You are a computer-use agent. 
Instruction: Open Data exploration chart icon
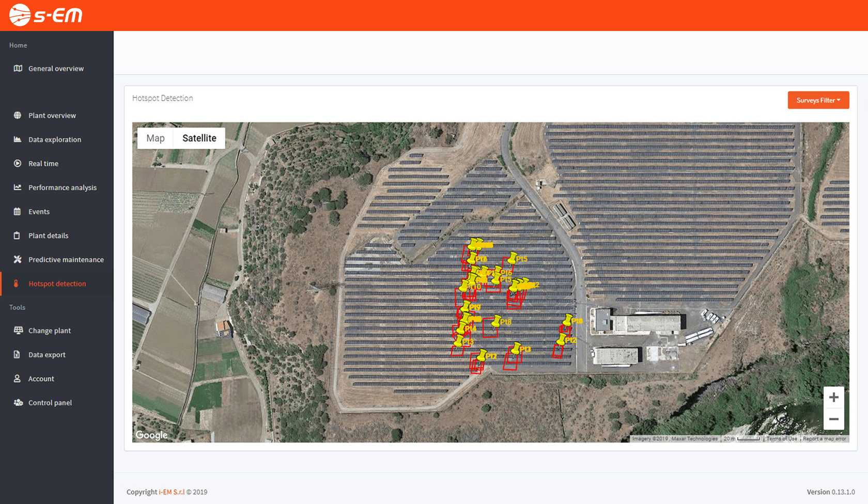click(x=18, y=139)
